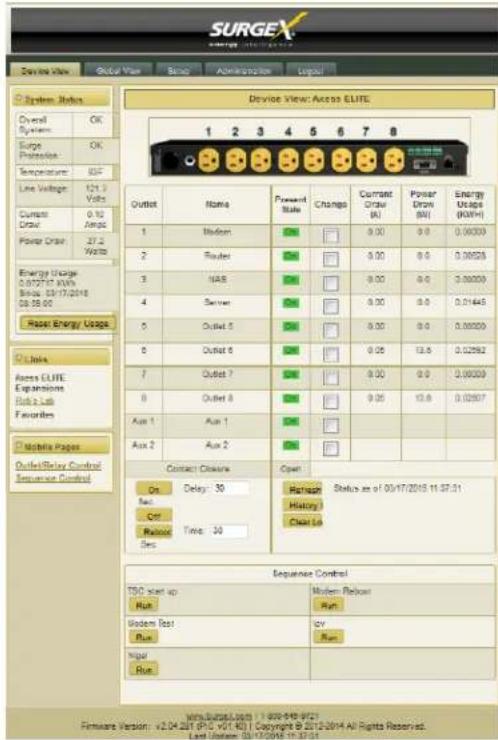
Task: Tick the Change checkbox for Aux 2
Action: tap(331, 448)
